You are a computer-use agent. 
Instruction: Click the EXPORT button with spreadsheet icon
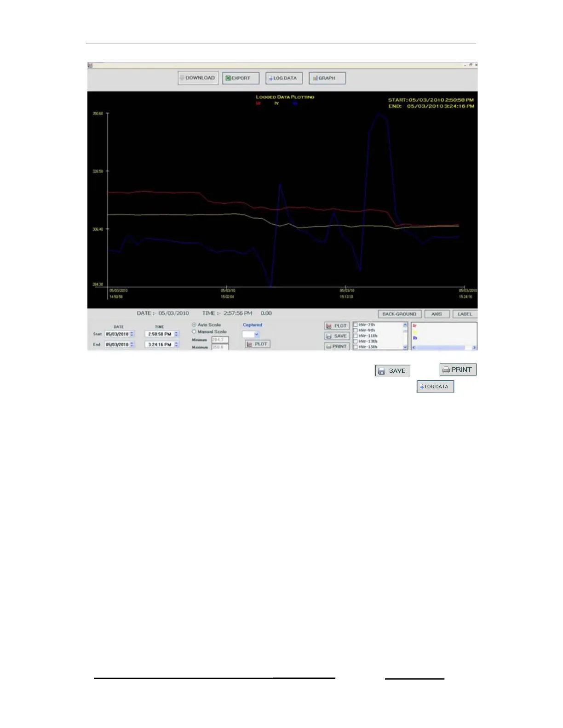click(x=241, y=78)
